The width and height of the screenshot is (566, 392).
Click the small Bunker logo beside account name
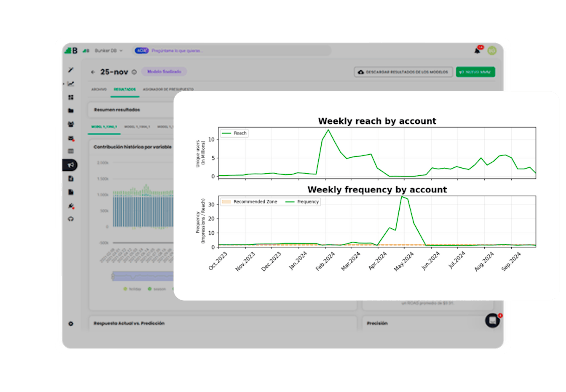click(x=86, y=51)
